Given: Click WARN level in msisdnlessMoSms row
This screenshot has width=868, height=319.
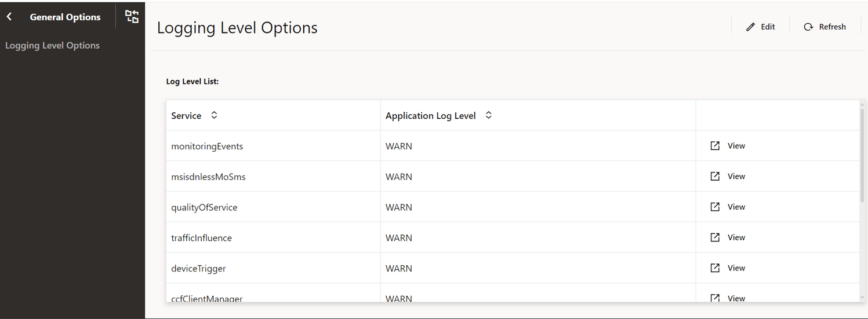Looking at the screenshot, I should [399, 177].
